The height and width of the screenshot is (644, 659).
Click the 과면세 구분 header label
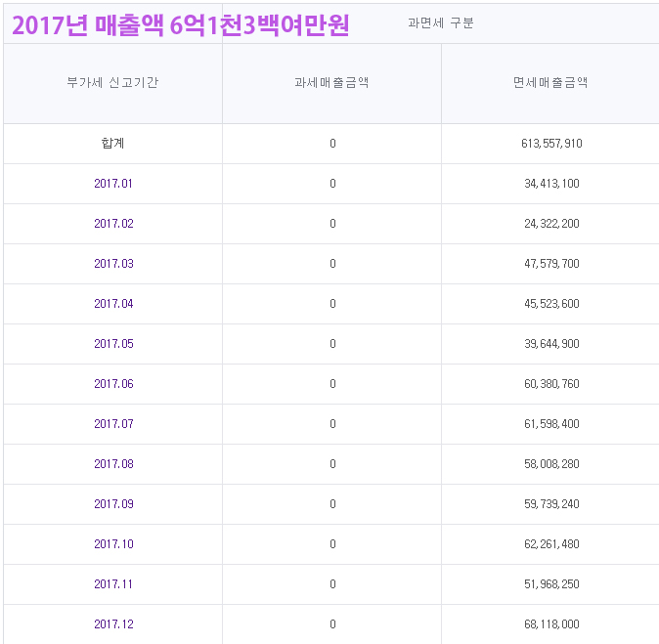click(440, 23)
